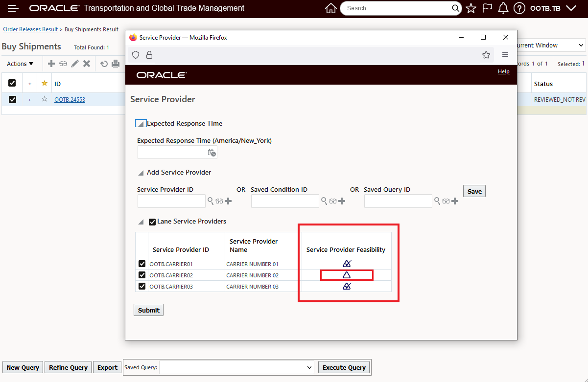
Task: Add new Service Provider ID with plus
Action: pos(228,201)
